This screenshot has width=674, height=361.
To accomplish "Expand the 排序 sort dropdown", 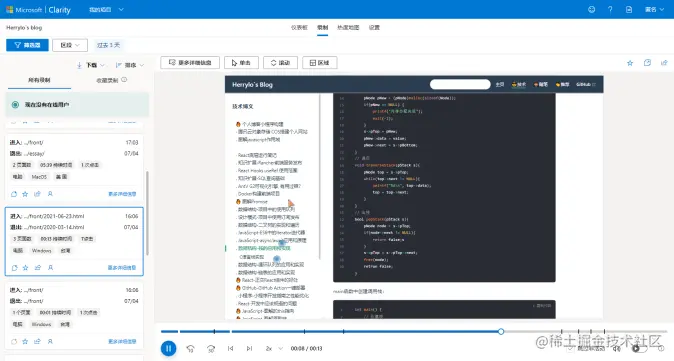I will (x=130, y=65).
